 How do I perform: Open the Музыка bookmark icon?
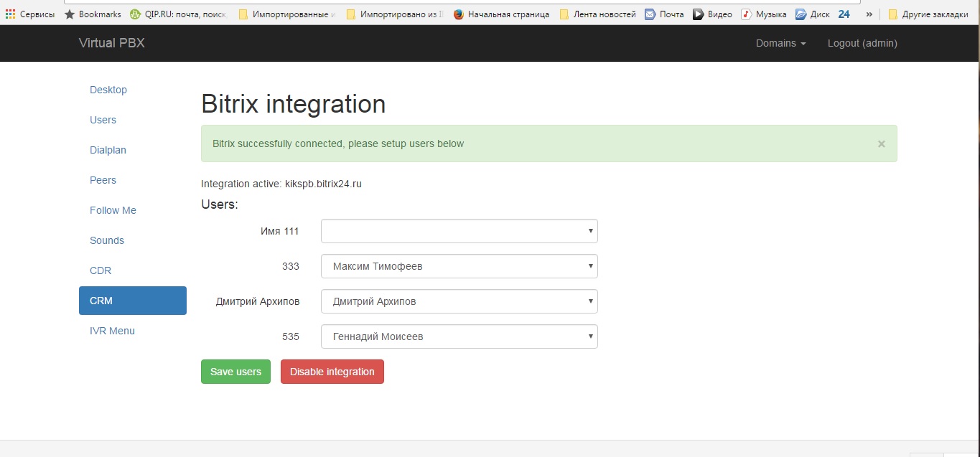tap(746, 14)
